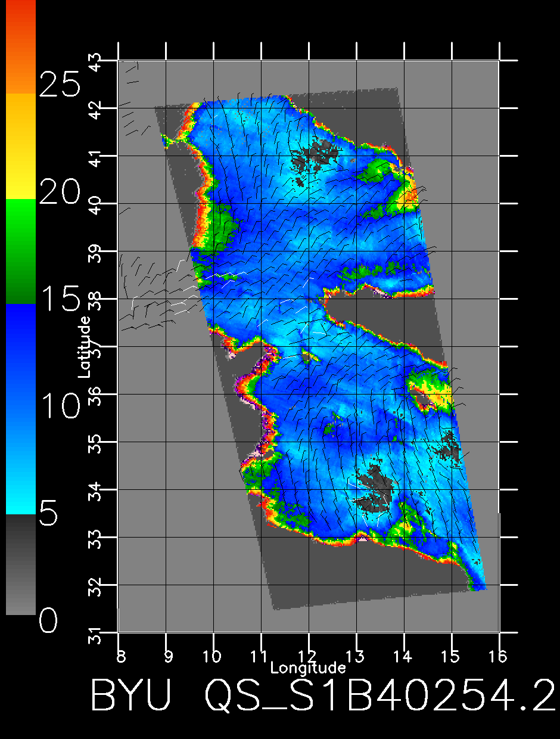This screenshot has width=560, height=739.
Task: Click the colorbar label 25
Action: [59, 84]
